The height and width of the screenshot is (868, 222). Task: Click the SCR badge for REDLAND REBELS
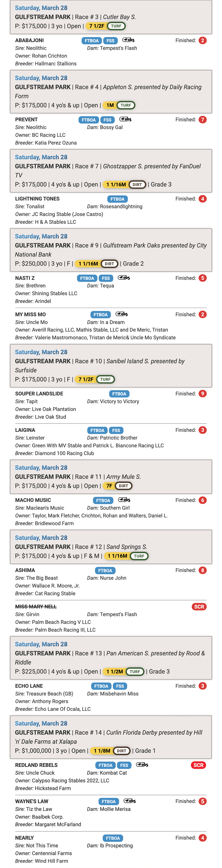[x=199, y=765]
